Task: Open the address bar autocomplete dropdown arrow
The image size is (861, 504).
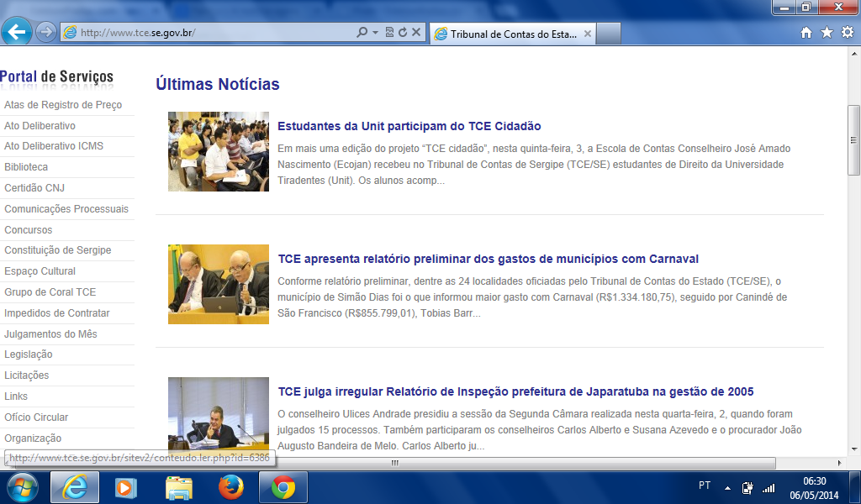Action: tap(376, 33)
